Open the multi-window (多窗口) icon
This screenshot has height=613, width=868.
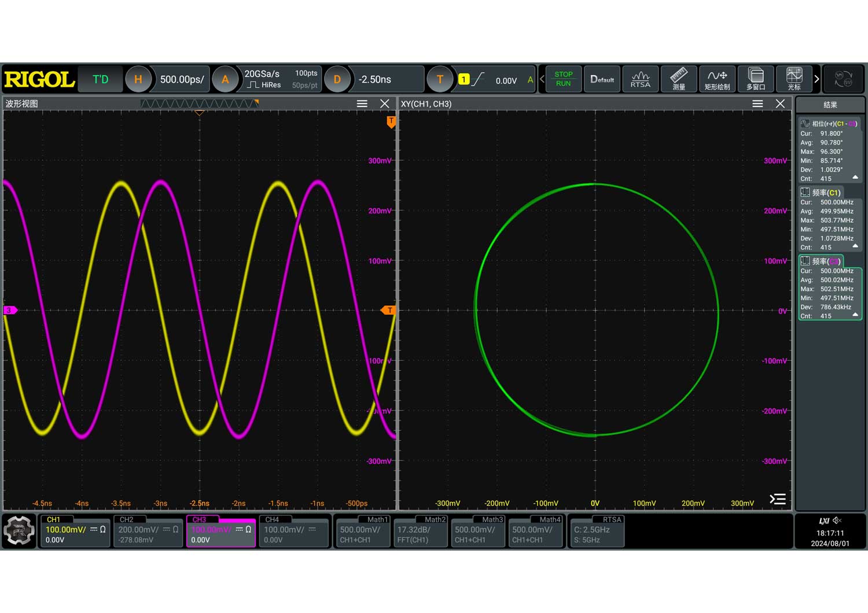click(x=755, y=79)
